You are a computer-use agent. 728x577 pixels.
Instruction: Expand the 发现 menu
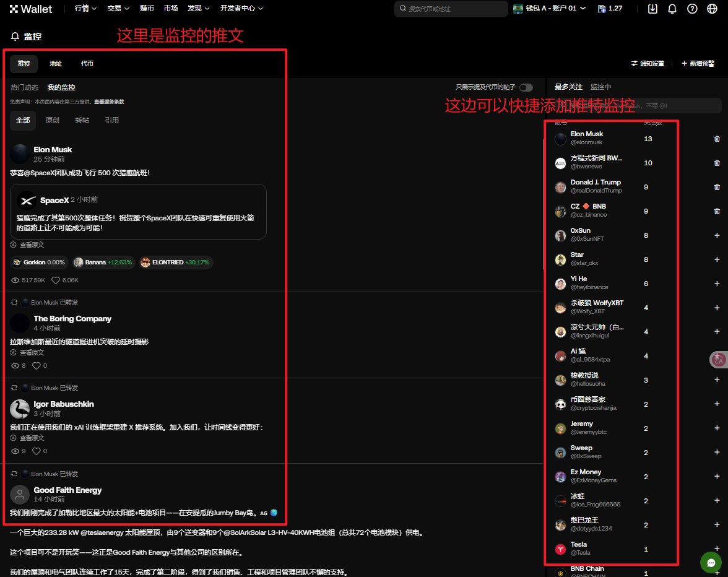198,8
